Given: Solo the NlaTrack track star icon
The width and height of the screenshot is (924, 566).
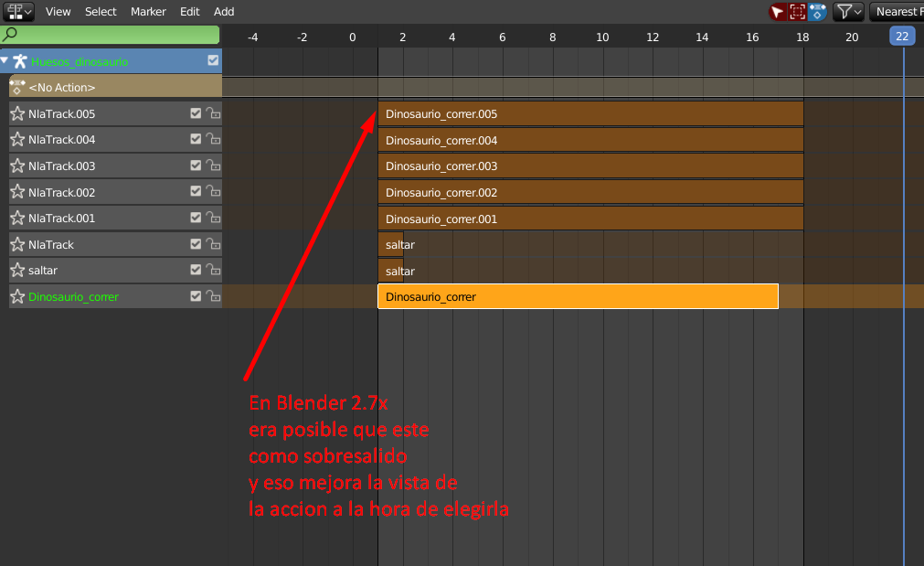Looking at the screenshot, I should 17,245.
